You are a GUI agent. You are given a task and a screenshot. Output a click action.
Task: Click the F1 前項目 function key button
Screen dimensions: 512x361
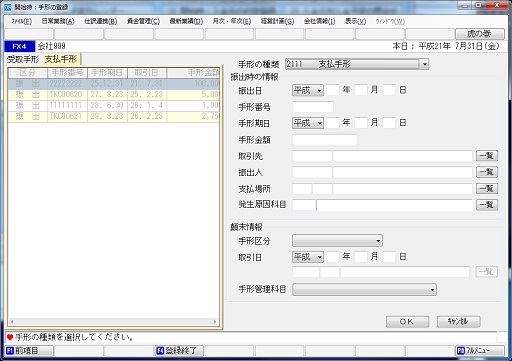(29, 351)
